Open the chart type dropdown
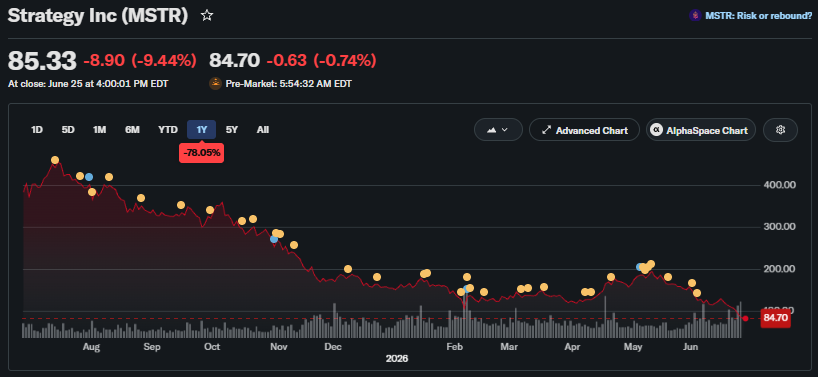This screenshot has width=818, height=377. (498, 130)
